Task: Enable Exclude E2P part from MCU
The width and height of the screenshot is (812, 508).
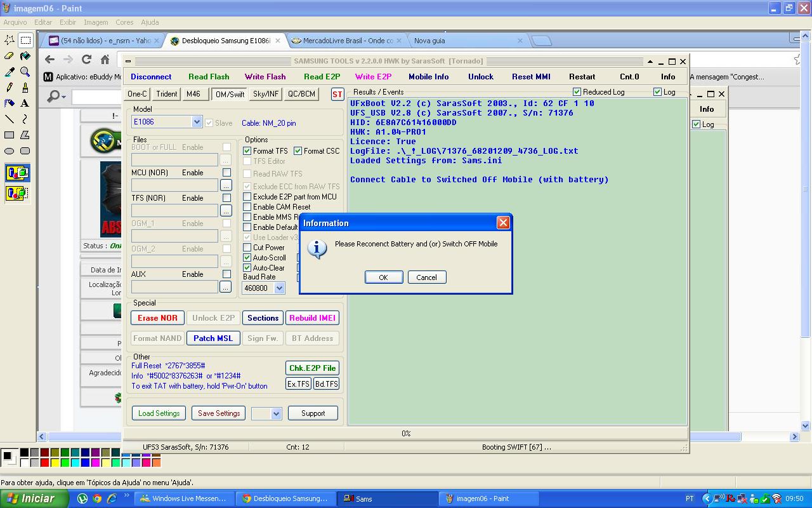Action: coord(247,197)
